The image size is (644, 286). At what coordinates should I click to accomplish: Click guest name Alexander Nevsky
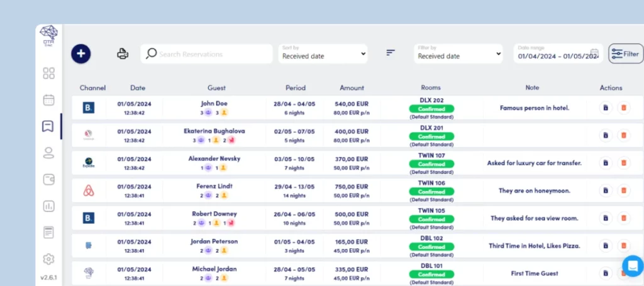214,158
